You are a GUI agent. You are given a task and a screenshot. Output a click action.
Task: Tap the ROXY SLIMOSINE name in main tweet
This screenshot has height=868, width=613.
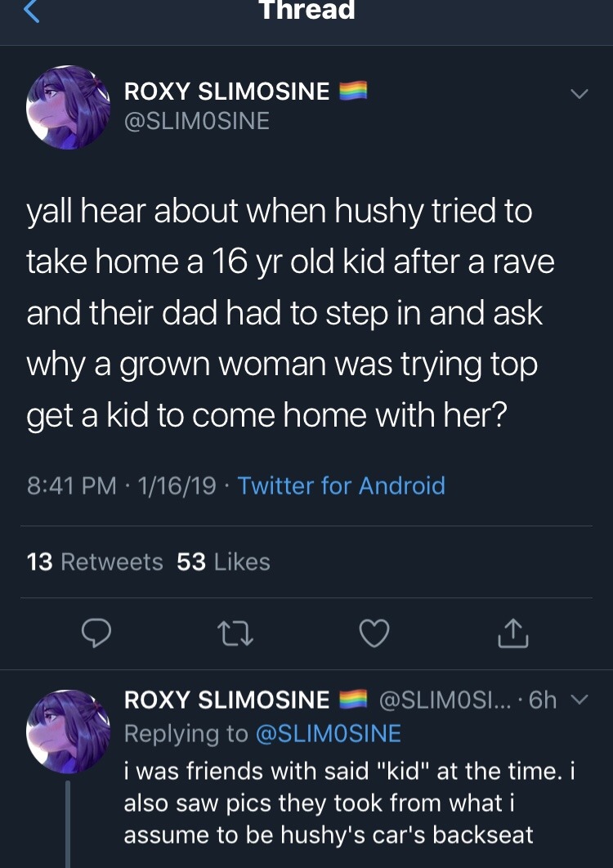(227, 92)
